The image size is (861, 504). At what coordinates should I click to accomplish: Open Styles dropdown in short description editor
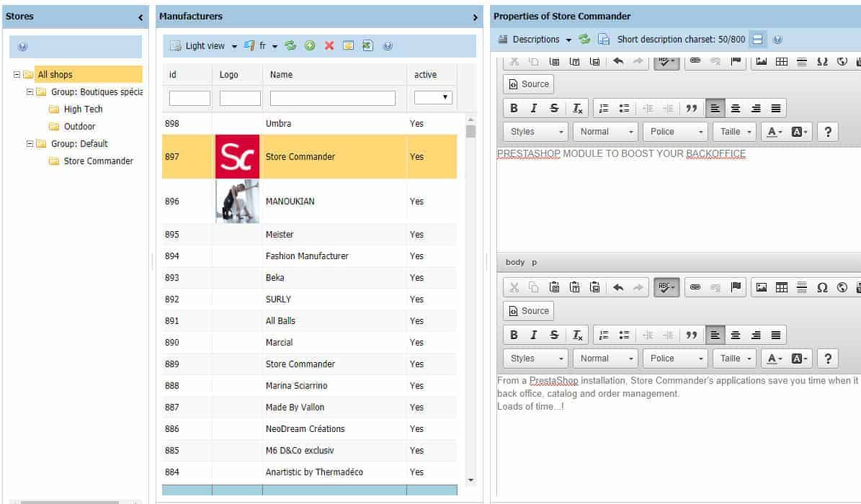pos(536,132)
